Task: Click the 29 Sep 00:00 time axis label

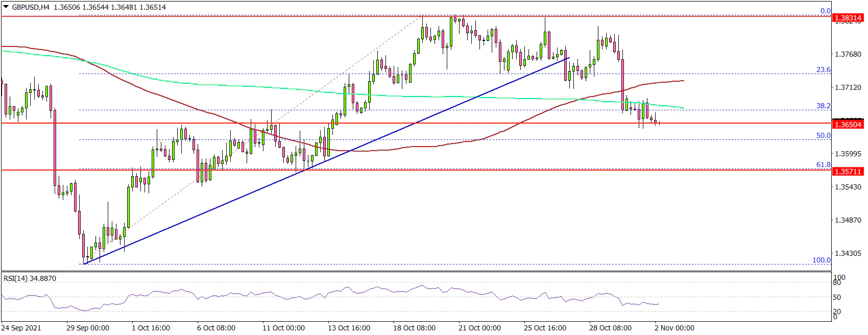Action: [x=87, y=328]
